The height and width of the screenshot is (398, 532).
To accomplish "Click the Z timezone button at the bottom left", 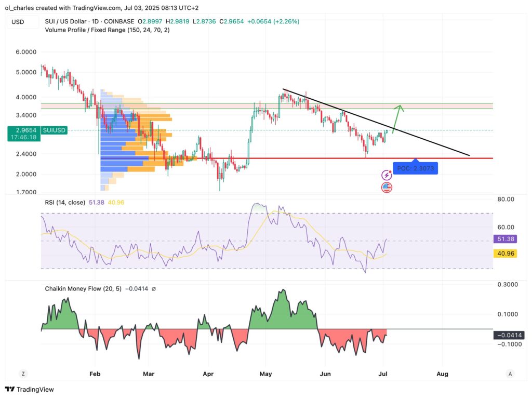I will point(23,374).
